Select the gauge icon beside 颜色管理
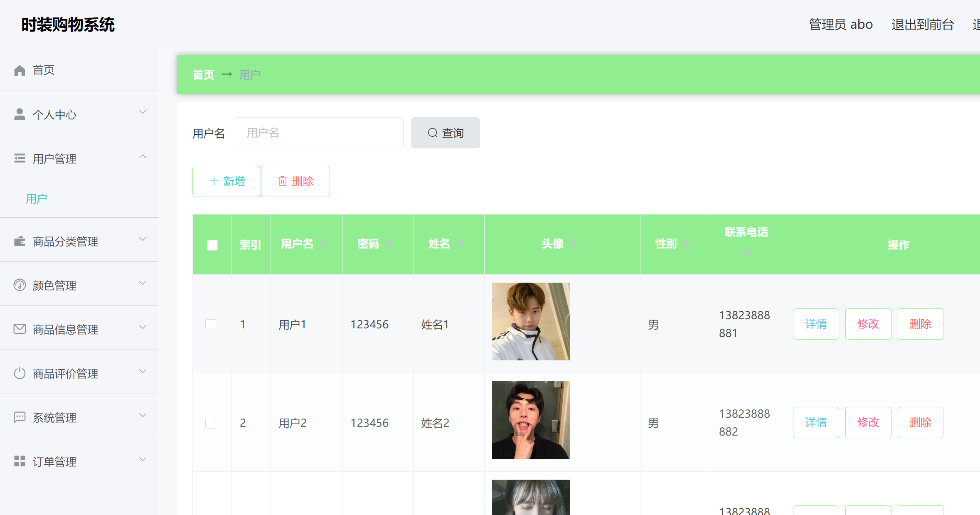This screenshot has height=515, width=980. [20, 285]
